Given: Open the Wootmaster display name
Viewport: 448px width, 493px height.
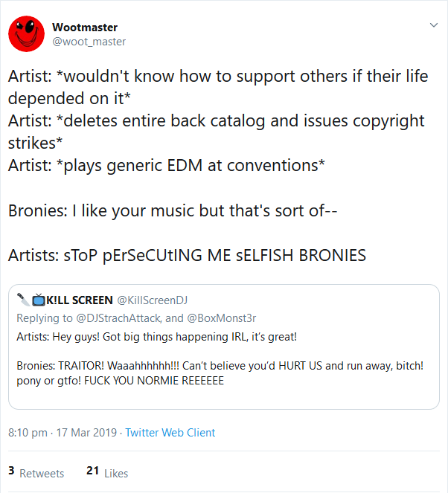Looking at the screenshot, I should 85,28.
